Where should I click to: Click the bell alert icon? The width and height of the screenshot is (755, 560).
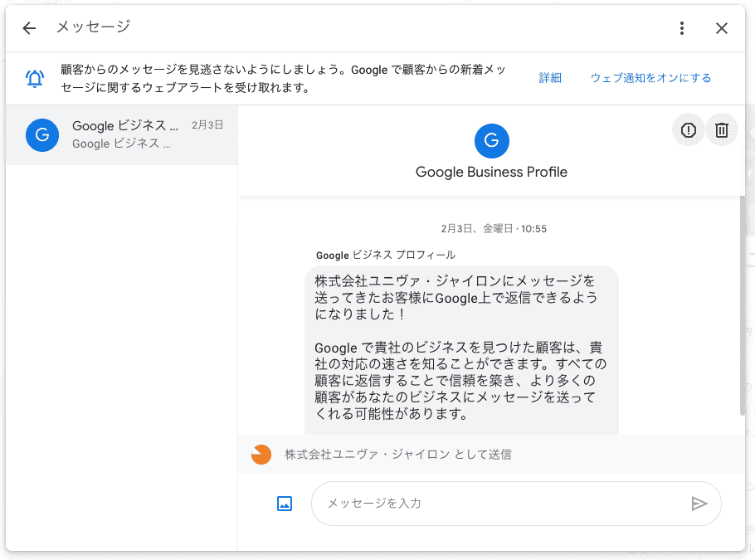coord(35,79)
